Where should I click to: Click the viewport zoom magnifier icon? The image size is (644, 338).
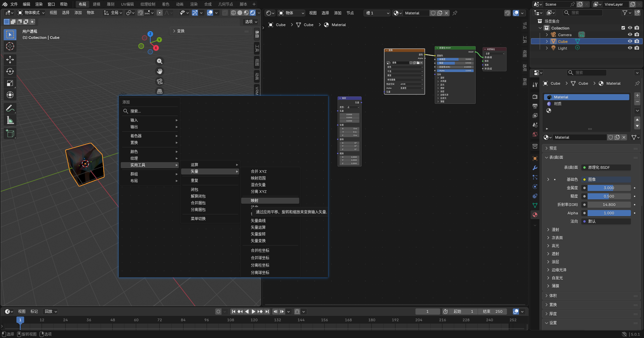coord(160,61)
